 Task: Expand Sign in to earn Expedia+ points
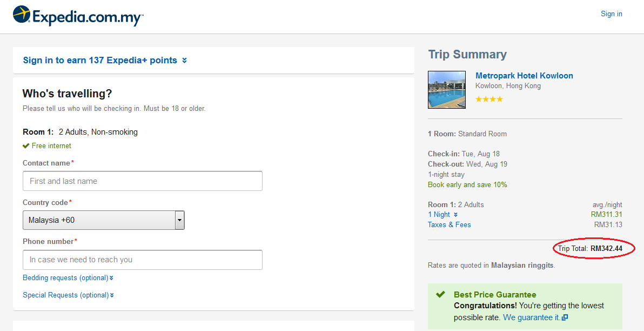pyautogui.click(x=100, y=60)
